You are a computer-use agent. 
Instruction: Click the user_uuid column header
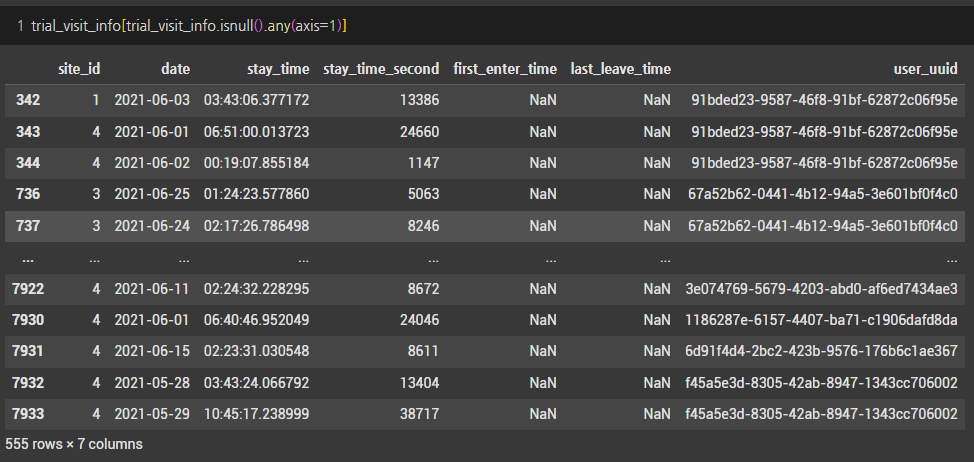click(926, 69)
